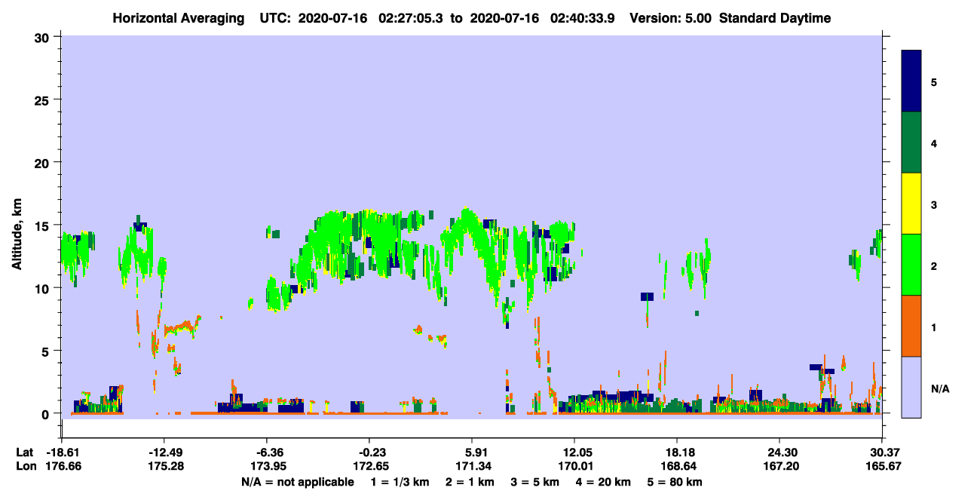Click the latitude value -12.49
This screenshot has width=980, height=503.
coord(164,452)
